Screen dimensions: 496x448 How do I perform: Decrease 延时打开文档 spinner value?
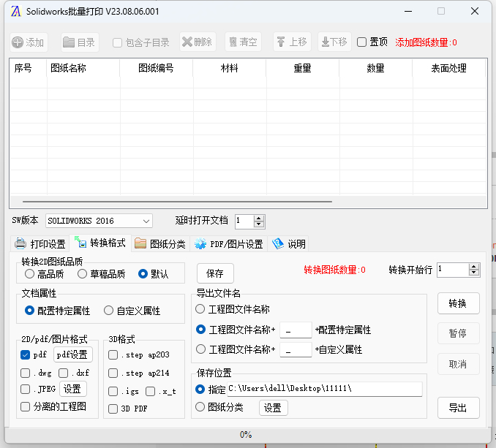tap(259, 224)
